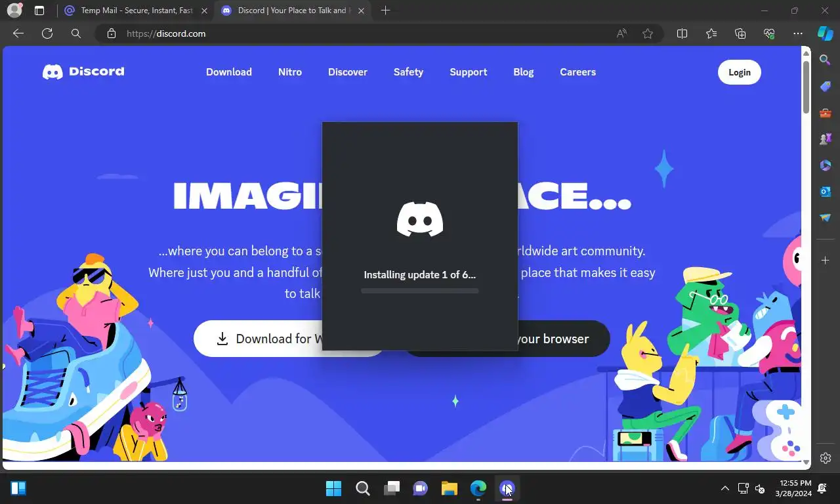Switch to the Temp Mail tab
Image resolution: width=840 pixels, height=504 pixels.
(x=136, y=10)
